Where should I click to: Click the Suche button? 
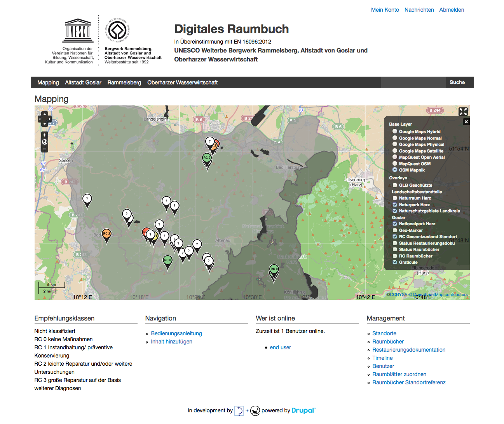tap(457, 82)
